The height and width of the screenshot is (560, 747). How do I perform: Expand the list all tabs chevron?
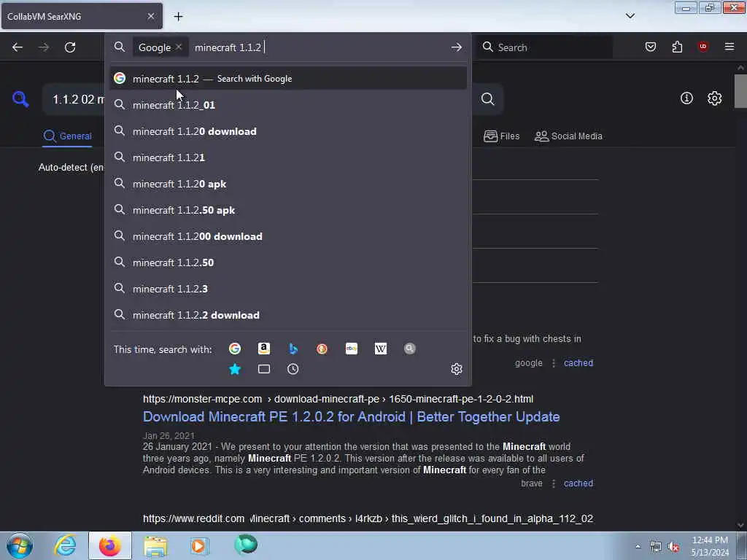tap(630, 16)
